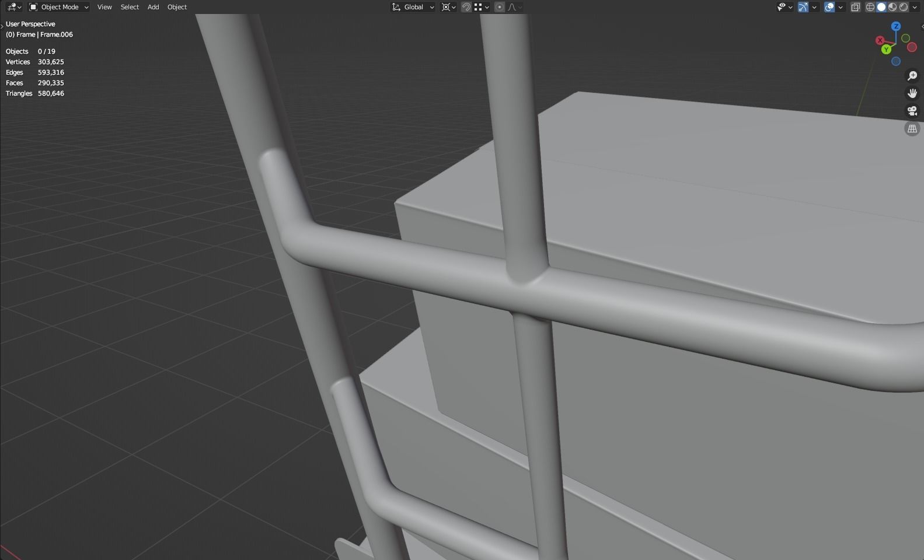Open the Add menu
Screen dimensions: 924x560
point(153,7)
